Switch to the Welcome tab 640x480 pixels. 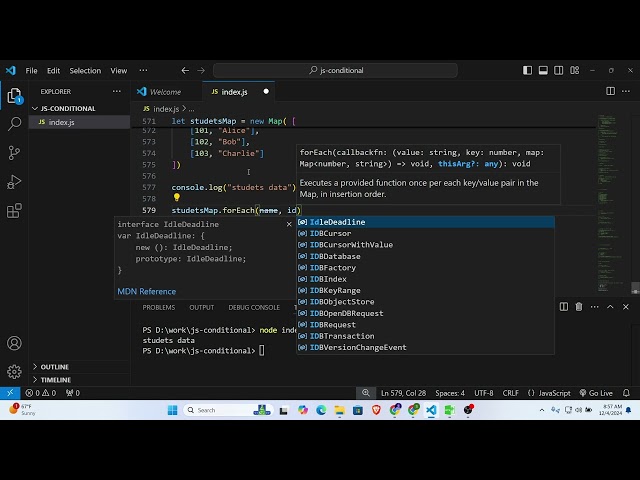(x=165, y=92)
